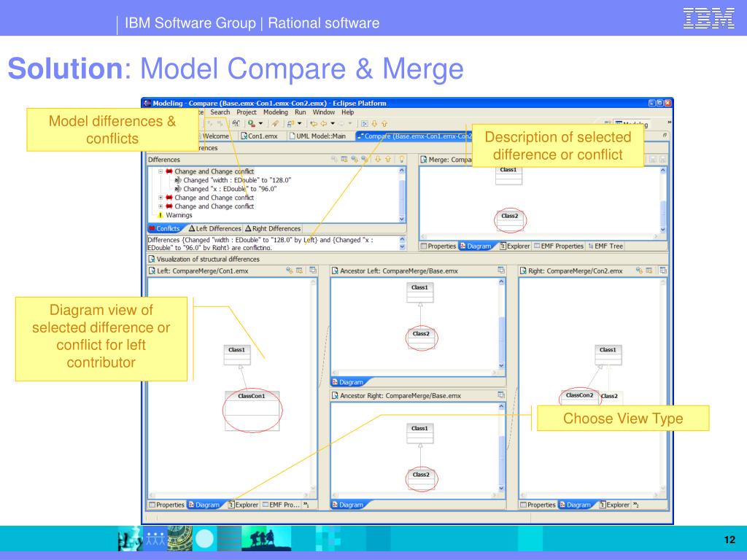Click the main toolbar magic wand icon
The width and height of the screenshot is (747, 560).
tap(275, 124)
